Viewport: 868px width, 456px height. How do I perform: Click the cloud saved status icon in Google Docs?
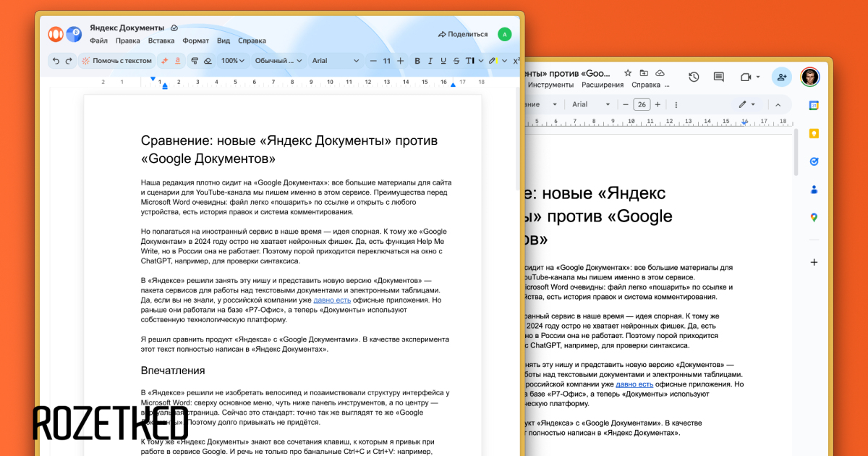[x=660, y=73]
